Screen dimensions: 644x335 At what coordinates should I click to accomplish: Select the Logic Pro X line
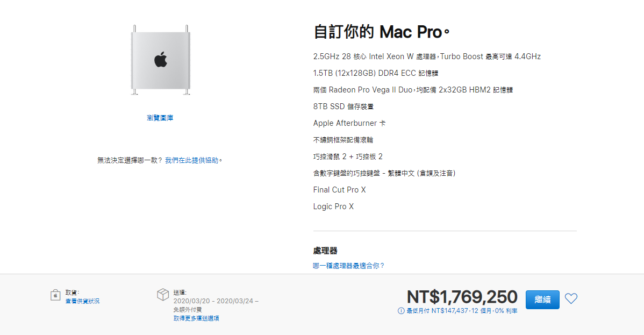[x=333, y=207]
